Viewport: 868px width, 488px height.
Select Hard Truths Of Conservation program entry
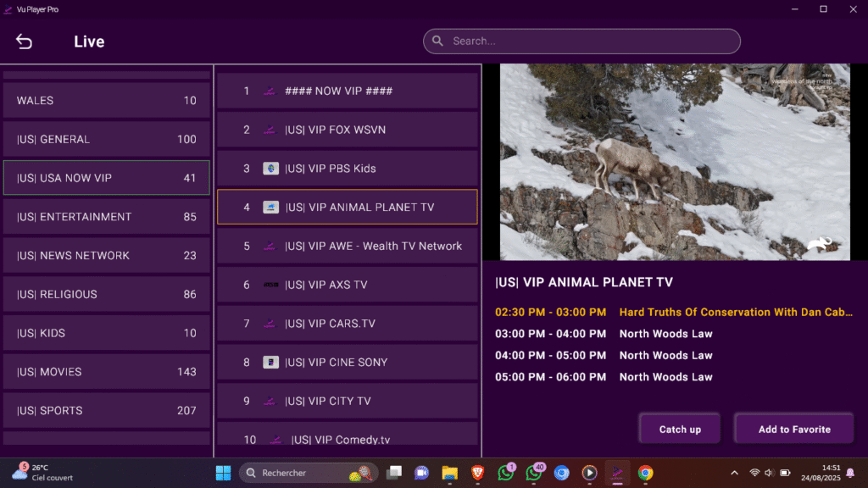(674, 312)
